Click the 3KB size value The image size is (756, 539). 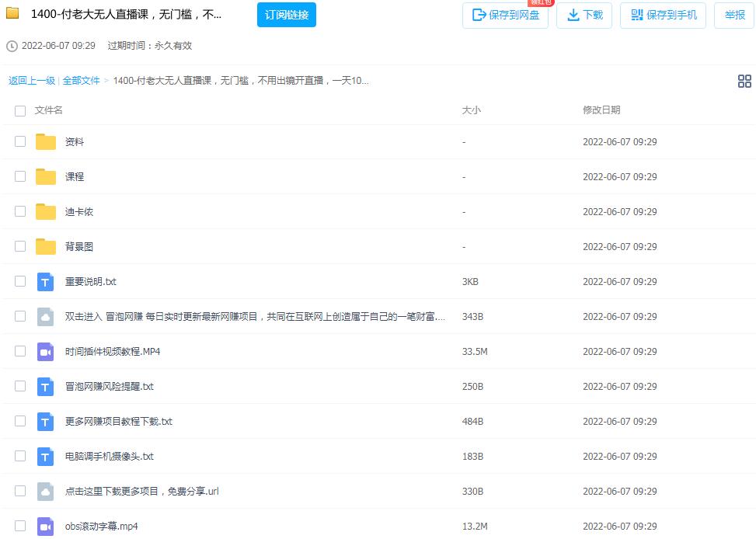pos(470,282)
